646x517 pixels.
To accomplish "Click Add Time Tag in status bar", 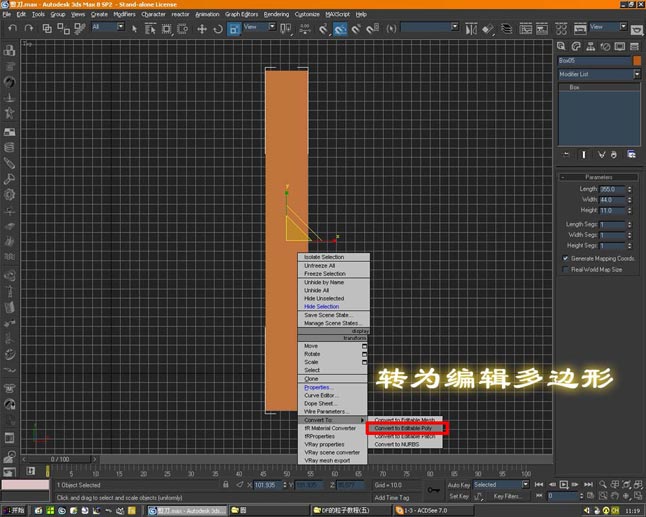I will 392,498.
